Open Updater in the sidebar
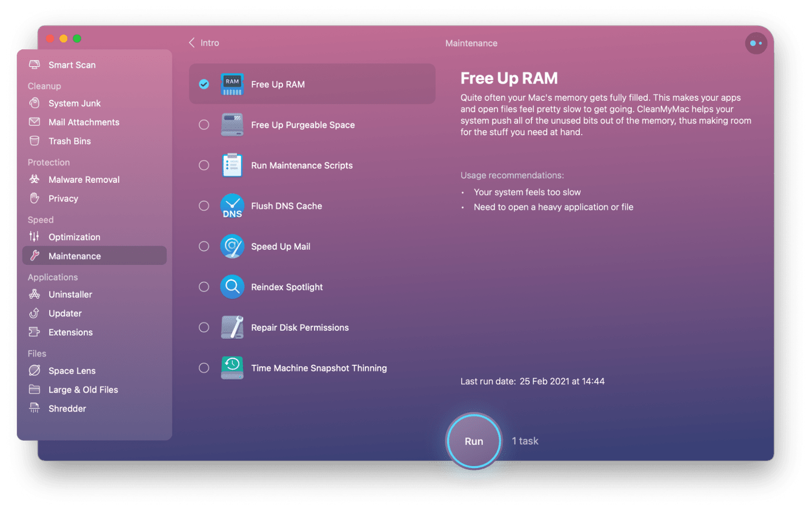 tap(95, 313)
